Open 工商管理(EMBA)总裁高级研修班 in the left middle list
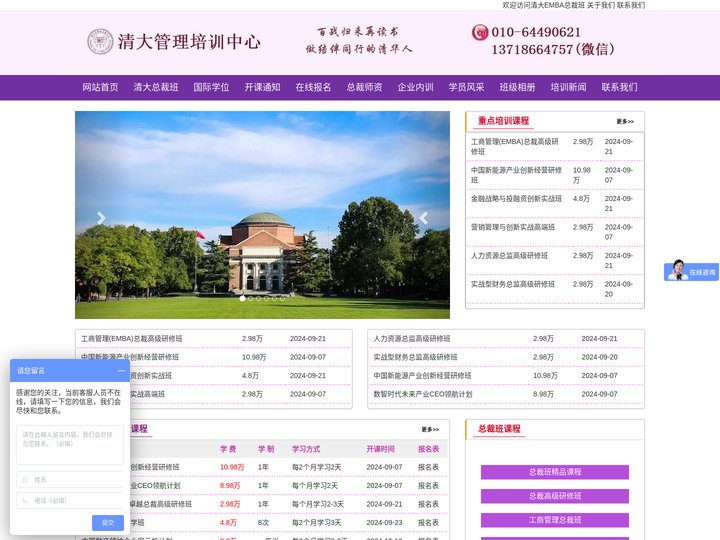720x540 pixels. [132, 339]
